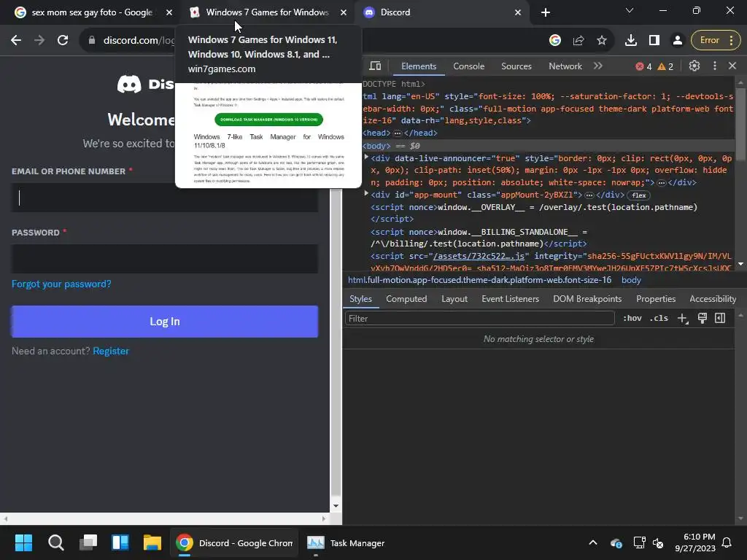This screenshot has width=747, height=560.
Task: Click the styles Filter input
Action: click(480, 319)
